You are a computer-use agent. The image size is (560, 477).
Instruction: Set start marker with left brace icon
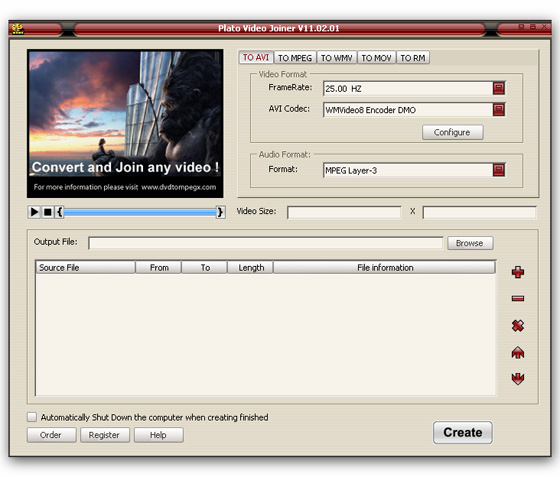pos(59,212)
